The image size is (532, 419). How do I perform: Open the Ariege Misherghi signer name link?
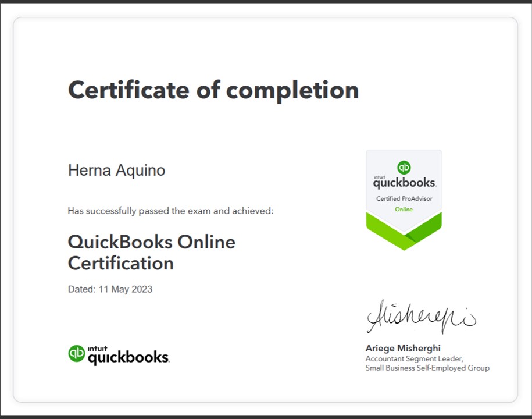click(402, 347)
